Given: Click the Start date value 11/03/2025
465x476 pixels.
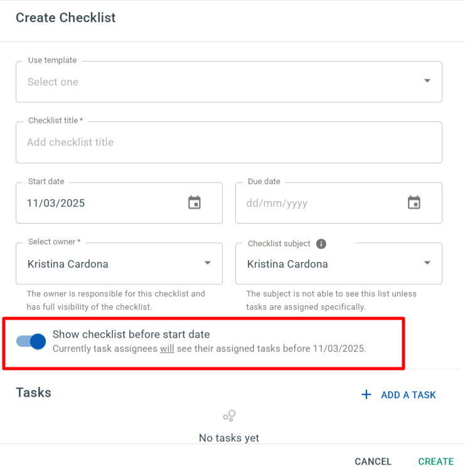Looking at the screenshot, I should 56,203.
